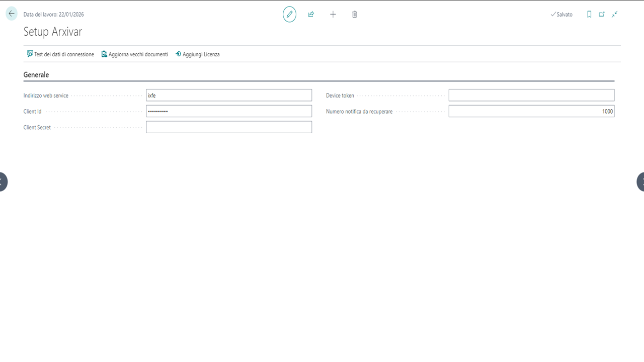Click the Client Id label
The image size is (644, 362).
coord(33,112)
